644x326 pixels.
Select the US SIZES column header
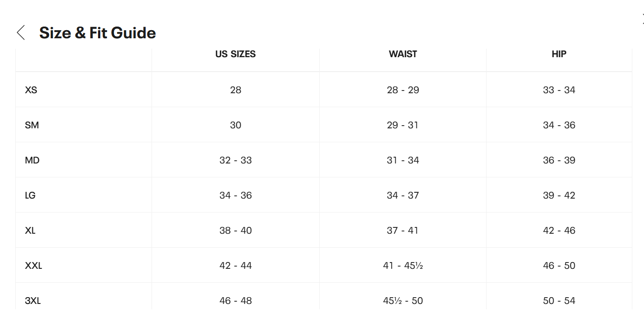[235, 54]
